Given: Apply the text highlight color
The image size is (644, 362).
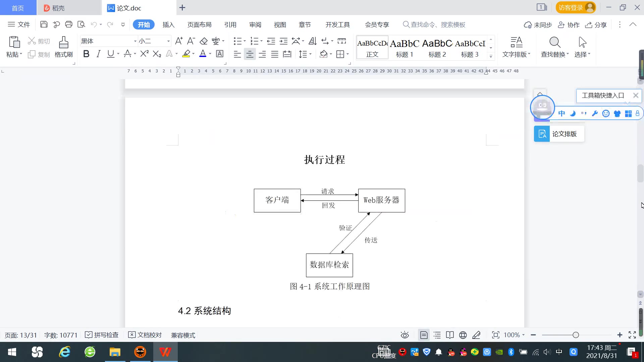Looking at the screenshot, I should tap(186, 54).
